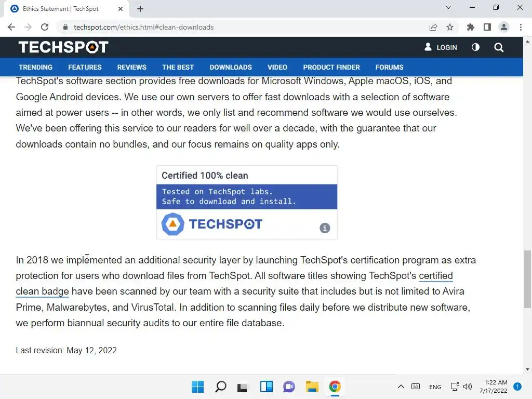
Task: Open Windows taskbar search
Action: point(220,387)
